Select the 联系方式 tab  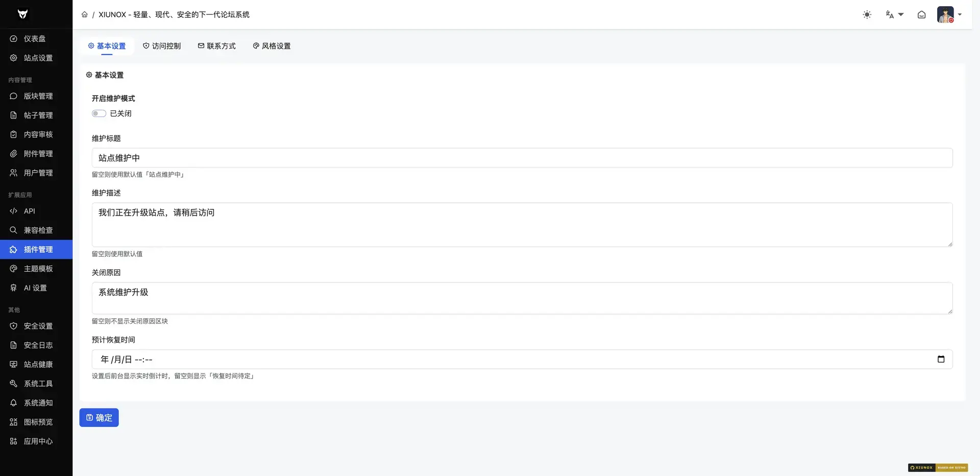pyautogui.click(x=216, y=46)
